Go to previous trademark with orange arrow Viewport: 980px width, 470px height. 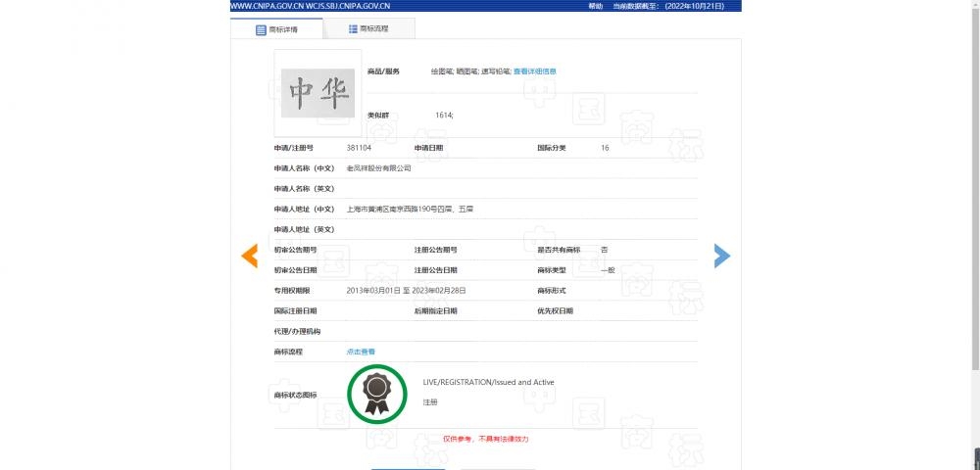pyautogui.click(x=249, y=256)
